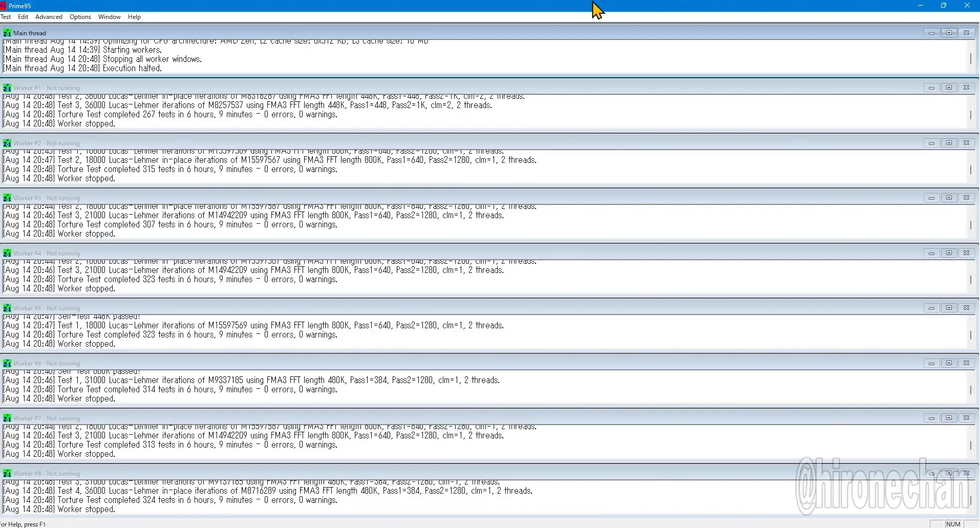Minimize the Worker #2 child window

click(x=931, y=143)
